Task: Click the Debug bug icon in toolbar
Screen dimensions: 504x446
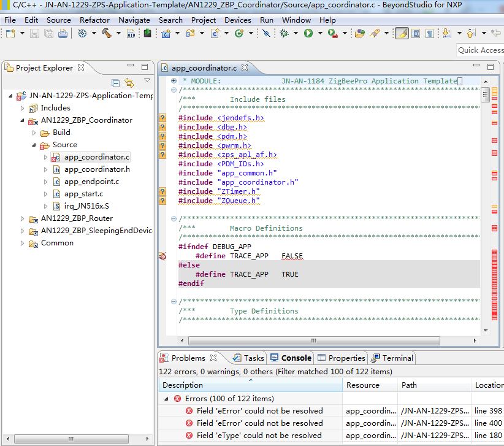Action: 284,33
